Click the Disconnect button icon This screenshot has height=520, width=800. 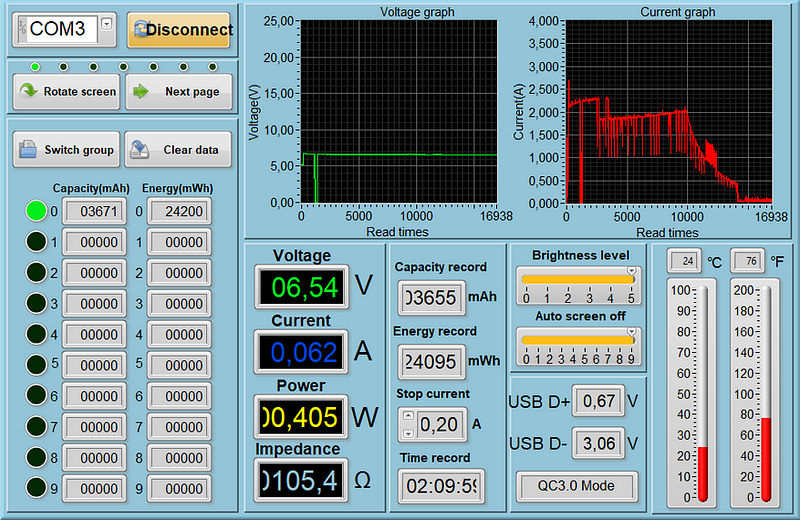pyautogui.click(x=141, y=29)
